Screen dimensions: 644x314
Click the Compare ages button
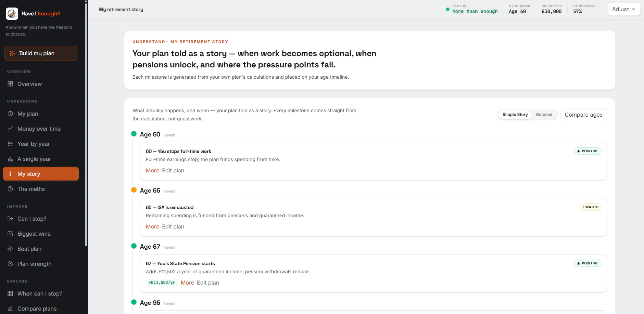tap(583, 115)
